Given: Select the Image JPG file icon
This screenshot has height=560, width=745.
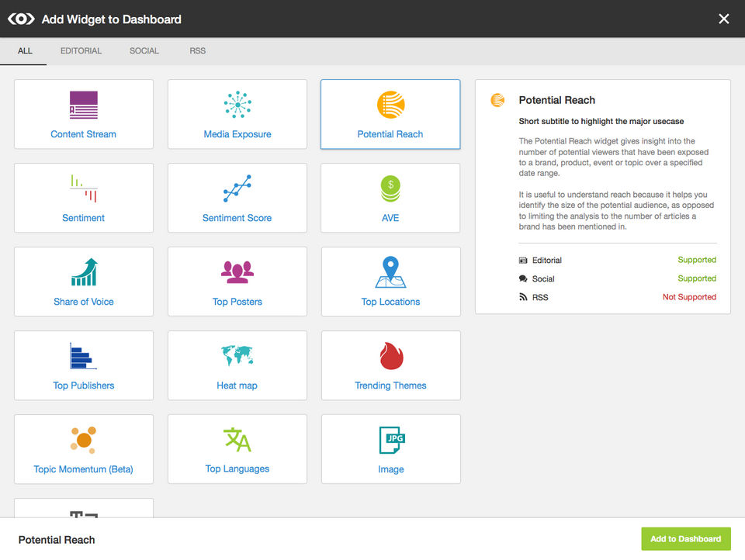Looking at the screenshot, I should click(392, 440).
